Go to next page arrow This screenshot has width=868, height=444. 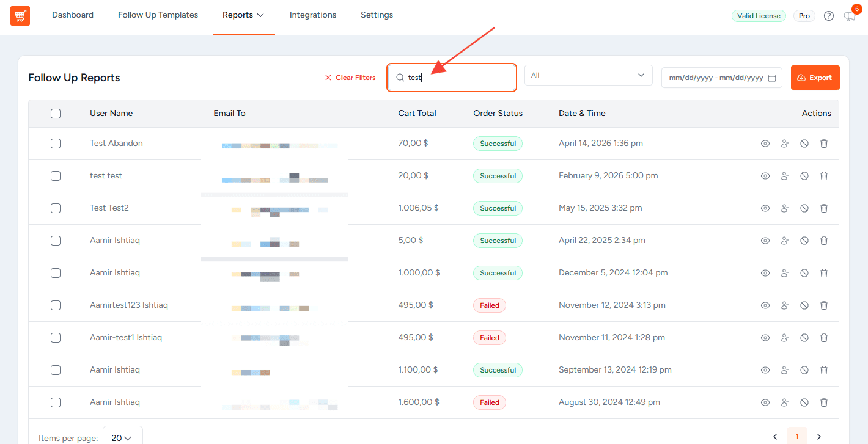[x=819, y=437]
